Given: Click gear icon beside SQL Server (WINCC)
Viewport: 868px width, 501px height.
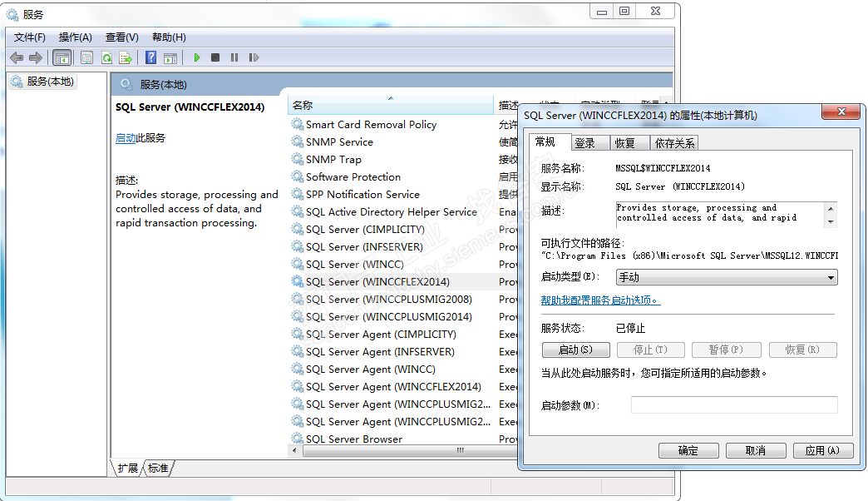Looking at the screenshot, I should click(298, 264).
